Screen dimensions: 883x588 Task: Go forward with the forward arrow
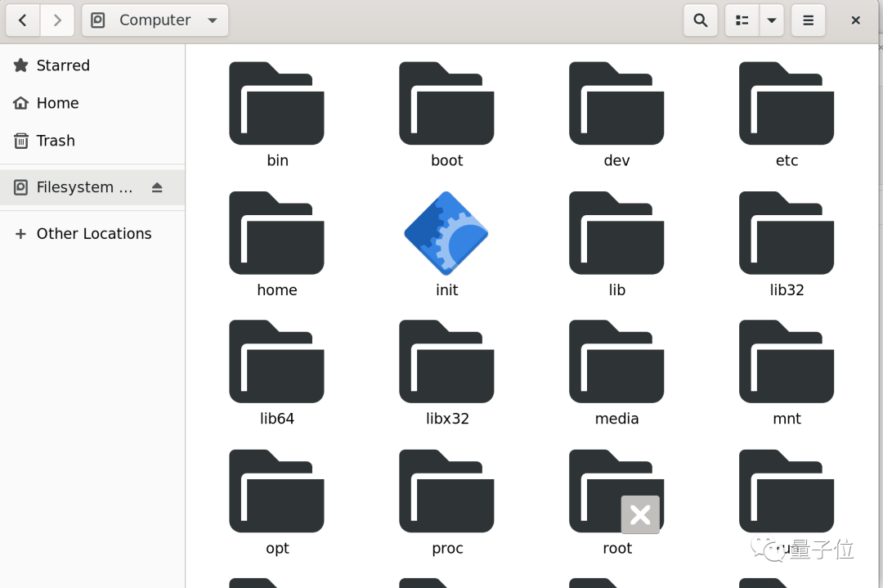tap(57, 20)
